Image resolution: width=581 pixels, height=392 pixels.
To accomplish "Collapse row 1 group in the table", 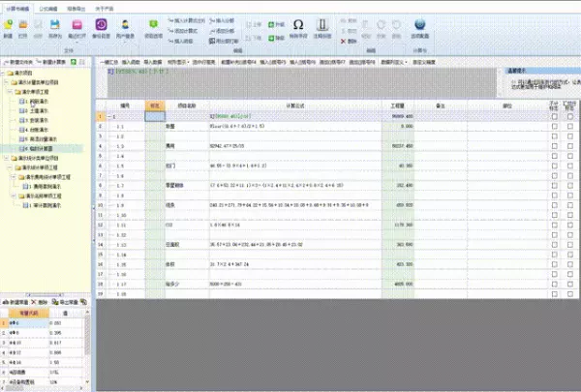I will point(109,117).
